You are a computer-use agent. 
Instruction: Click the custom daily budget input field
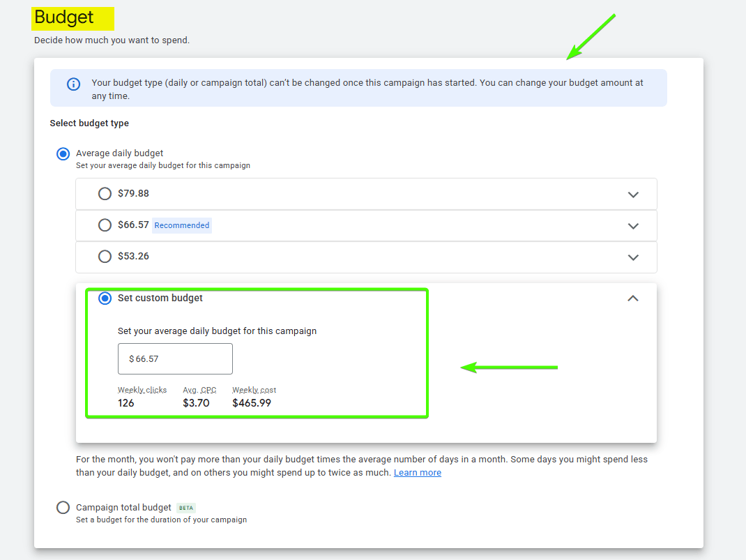tap(175, 358)
